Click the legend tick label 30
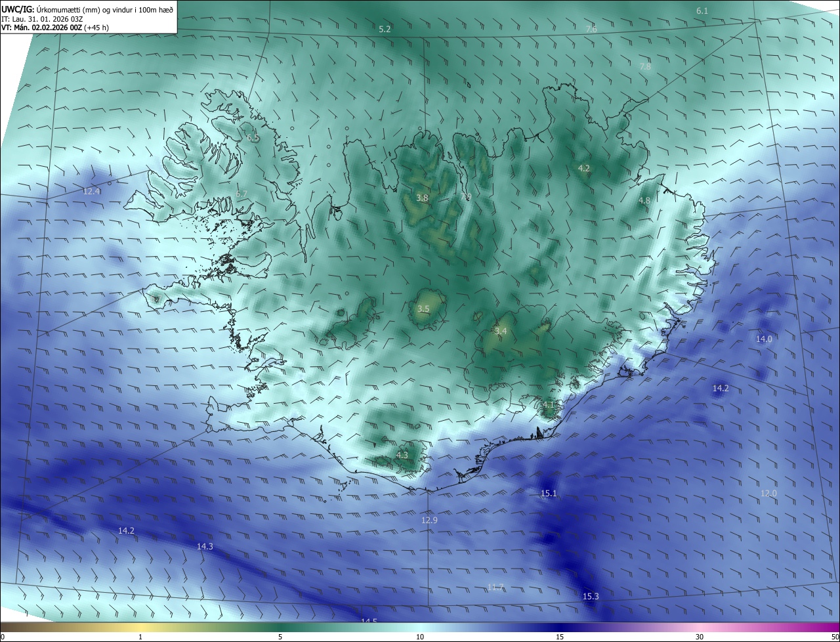The image size is (840, 642). [x=700, y=637]
